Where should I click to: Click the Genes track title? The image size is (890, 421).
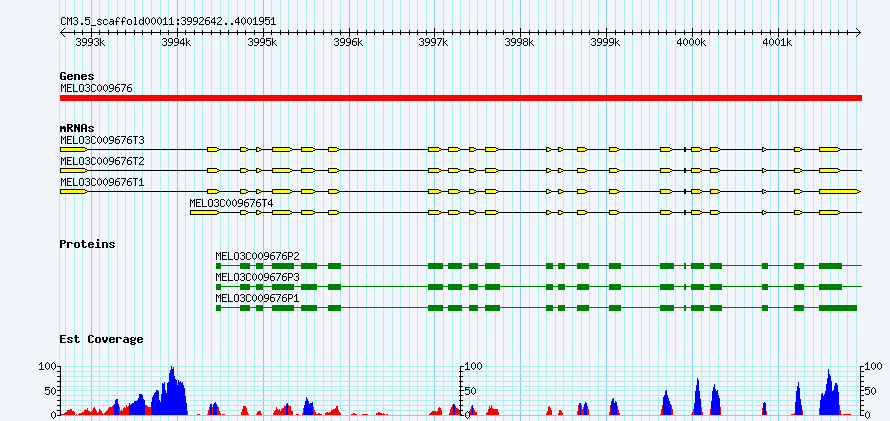(x=77, y=76)
